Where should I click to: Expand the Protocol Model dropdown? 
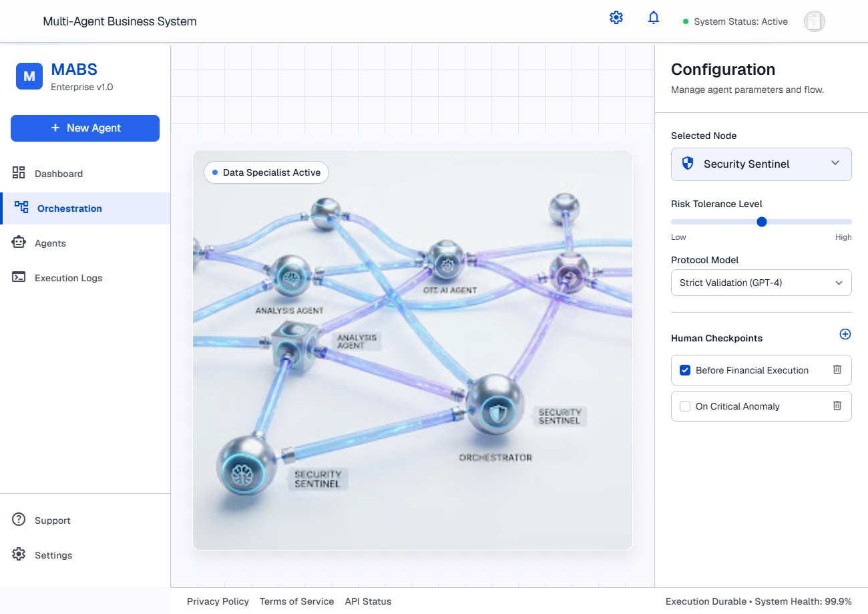[x=761, y=283]
